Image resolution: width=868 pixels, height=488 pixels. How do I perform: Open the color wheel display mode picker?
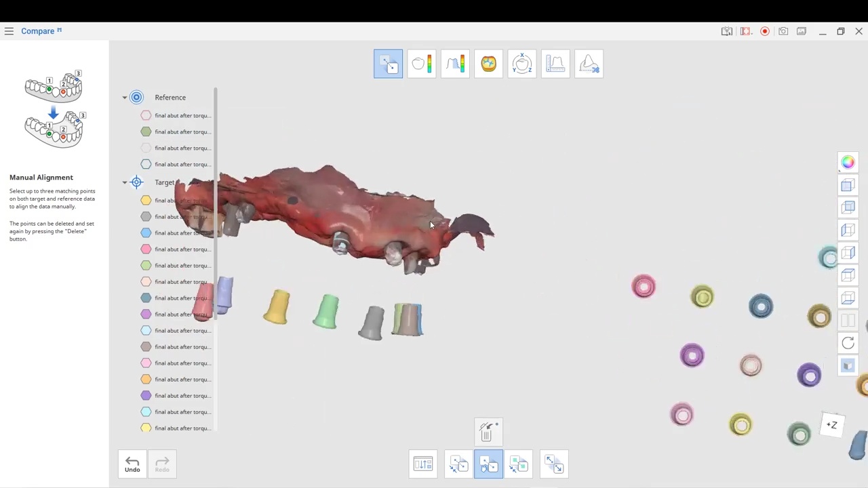[x=848, y=163]
